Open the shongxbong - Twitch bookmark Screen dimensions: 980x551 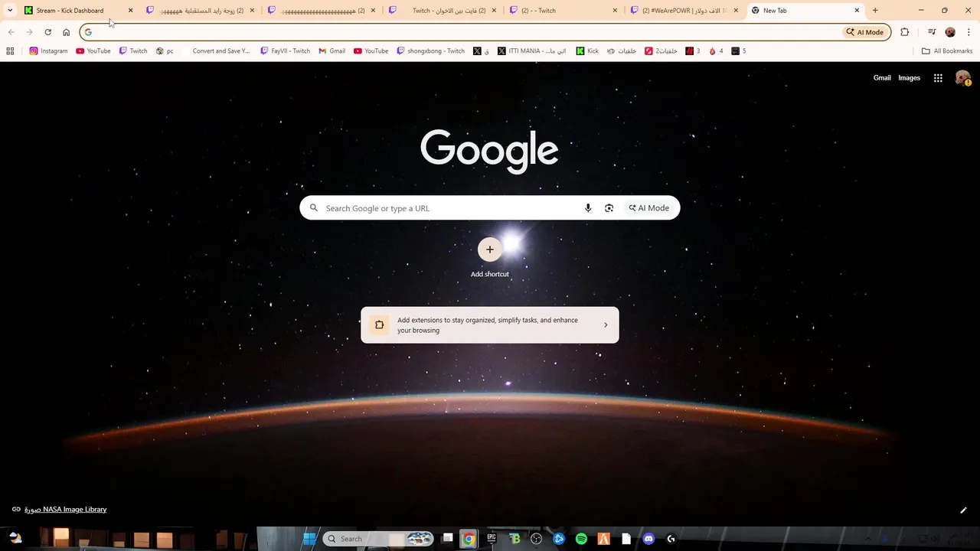pos(430,51)
